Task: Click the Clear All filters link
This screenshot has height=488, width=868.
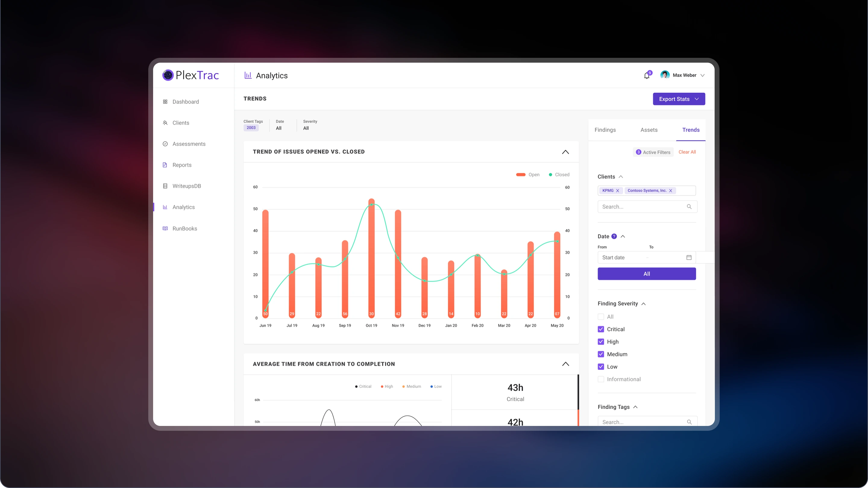Action: (x=687, y=152)
